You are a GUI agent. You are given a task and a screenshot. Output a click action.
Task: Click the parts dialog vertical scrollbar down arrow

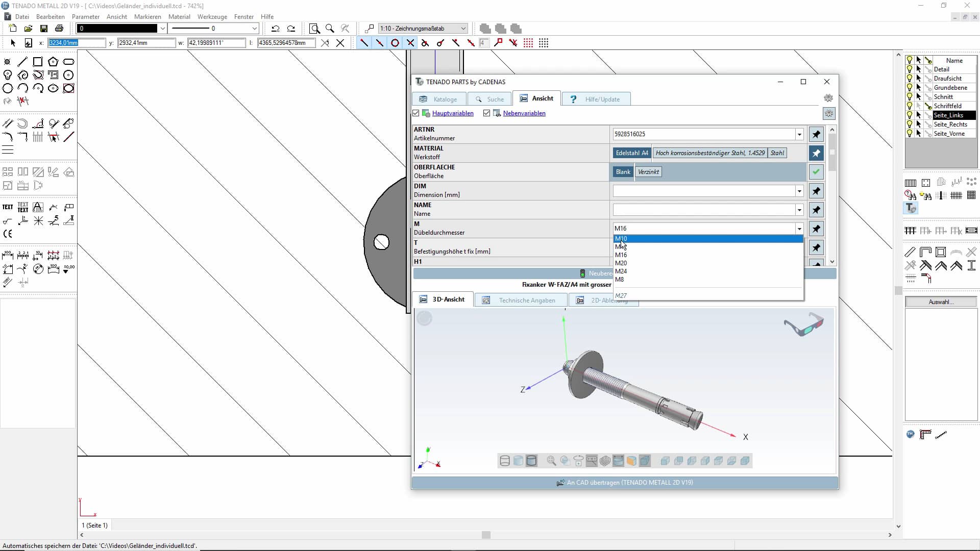(x=832, y=262)
